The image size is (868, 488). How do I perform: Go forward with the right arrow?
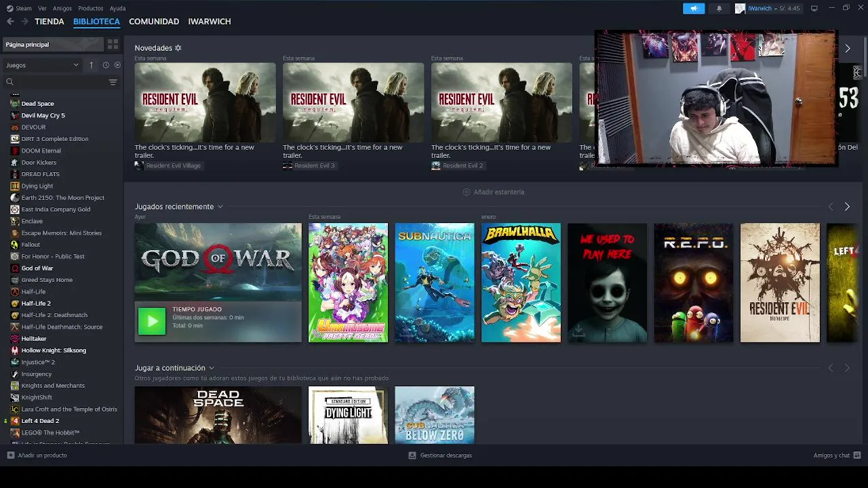click(x=24, y=22)
